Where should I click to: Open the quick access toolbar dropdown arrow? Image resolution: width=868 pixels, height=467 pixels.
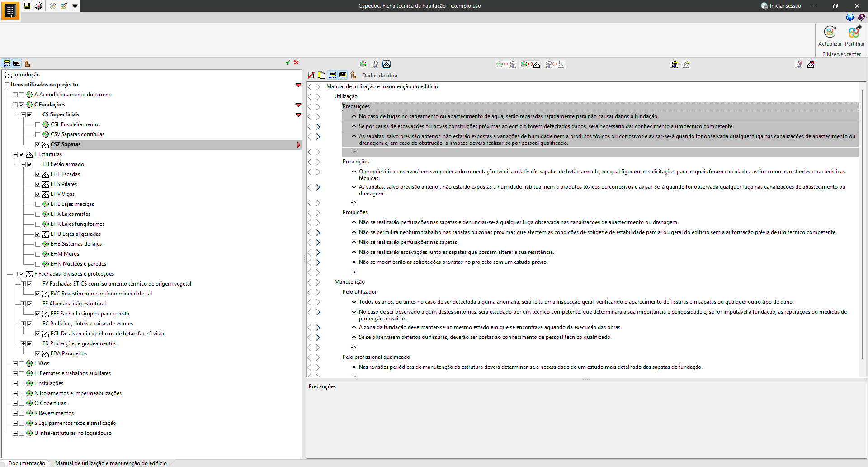coord(75,6)
